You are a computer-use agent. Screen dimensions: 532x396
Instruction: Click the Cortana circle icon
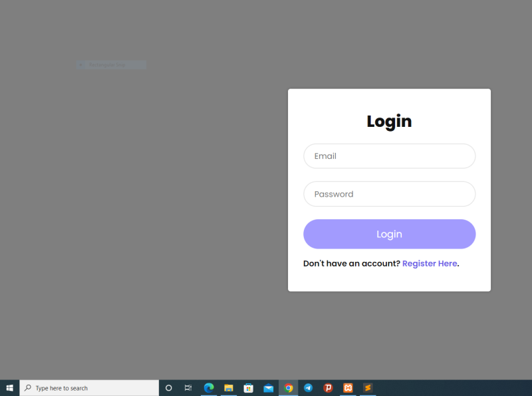168,387
